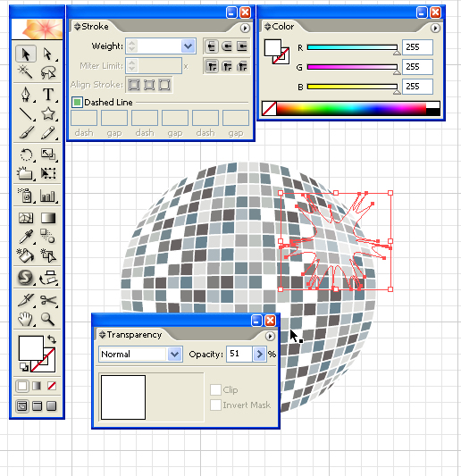This screenshot has height=476, width=461.
Task: Choose Projecting Cap stroke option
Action: pos(242,46)
